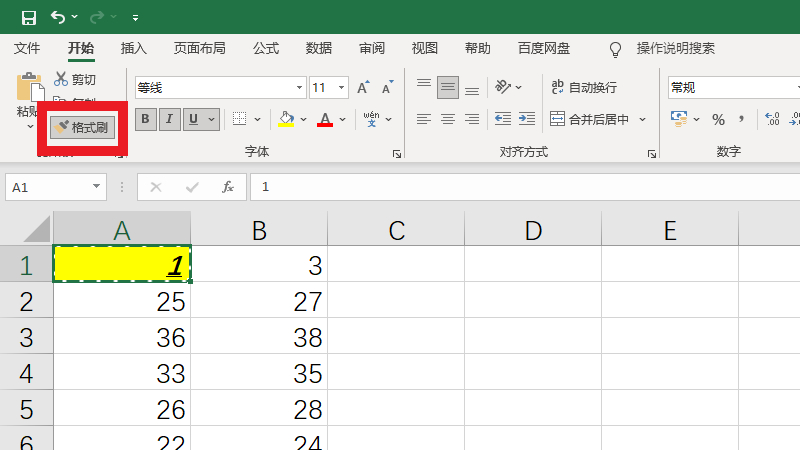Open the 百度网盘 ribbon tab

pos(544,48)
